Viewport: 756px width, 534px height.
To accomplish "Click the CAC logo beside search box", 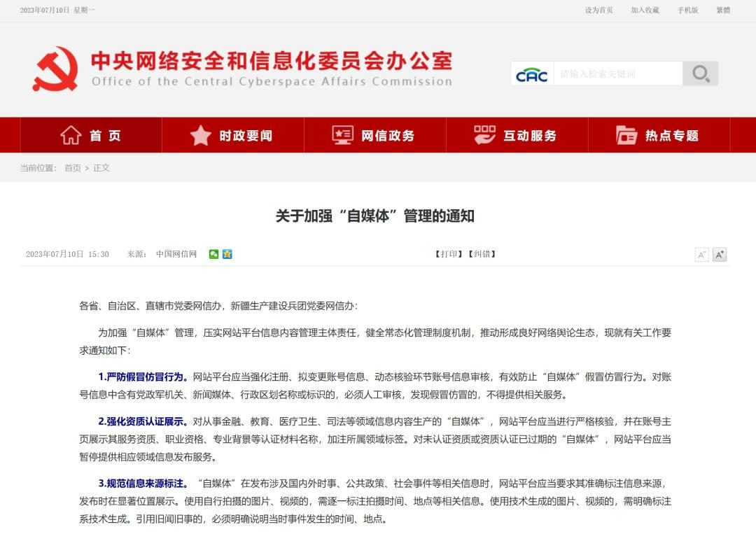I will click(x=532, y=74).
